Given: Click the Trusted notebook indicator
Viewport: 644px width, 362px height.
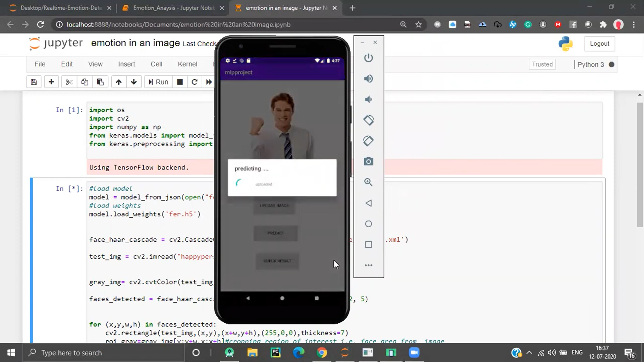Looking at the screenshot, I should (x=542, y=64).
